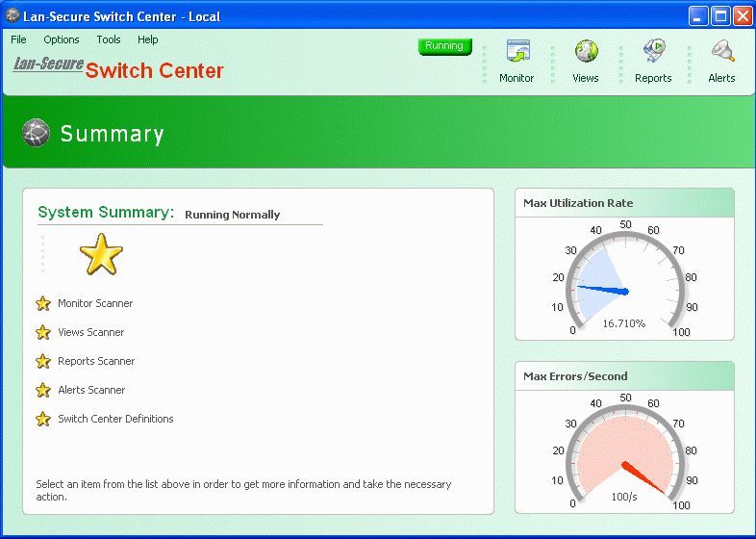
Task: Open the Options menu
Action: click(x=62, y=39)
